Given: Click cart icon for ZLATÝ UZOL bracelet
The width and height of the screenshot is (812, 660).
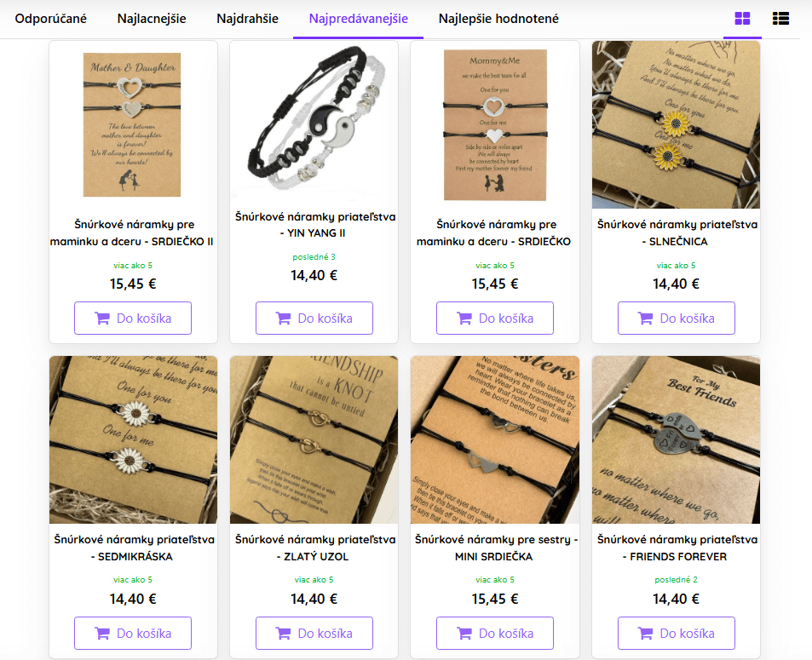Looking at the screenshot, I should [283, 633].
